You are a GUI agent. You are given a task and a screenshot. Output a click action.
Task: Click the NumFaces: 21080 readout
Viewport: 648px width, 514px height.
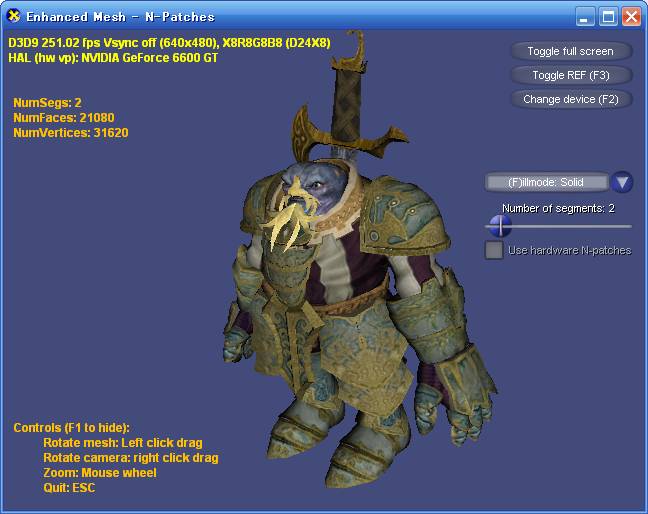pos(64,118)
